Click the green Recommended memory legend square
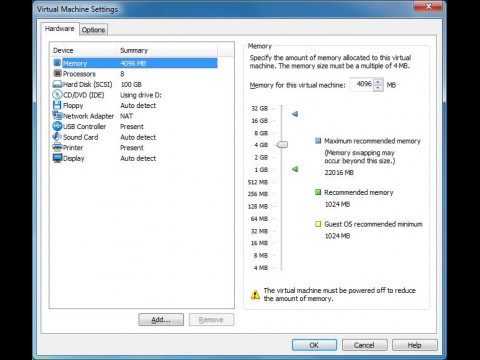Viewport: 480px width, 360px height. click(x=318, y=192)
